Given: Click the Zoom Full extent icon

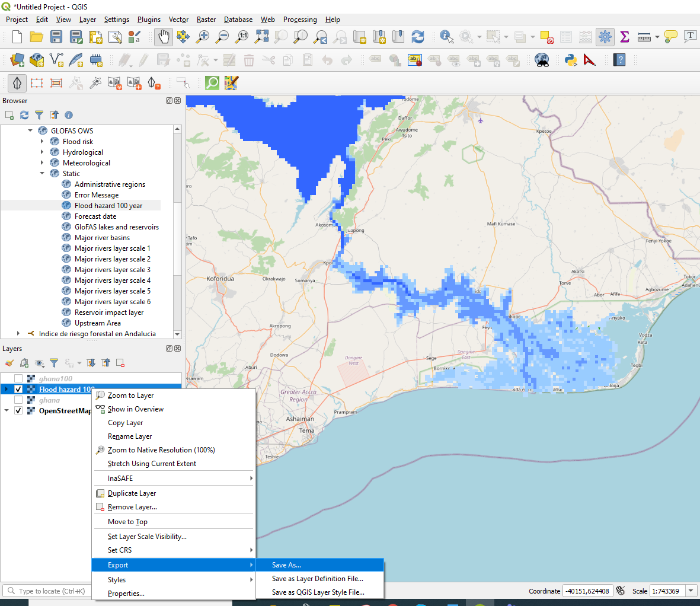Looking at the screenshot, I should (261, 37).
